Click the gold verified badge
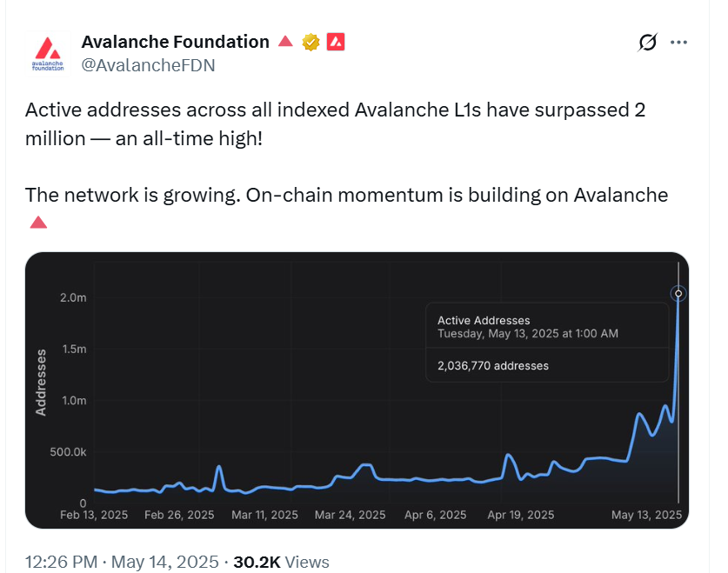The image size is (728, 573). (311, 43)
